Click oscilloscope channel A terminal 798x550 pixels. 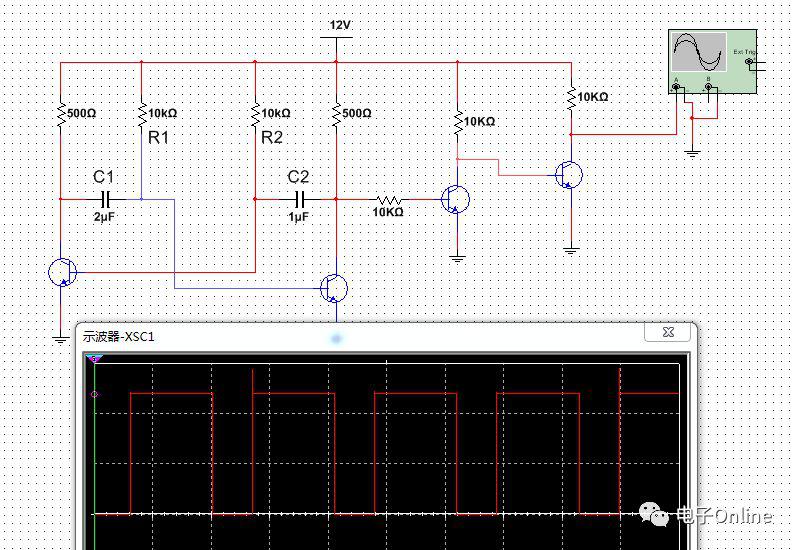click(x=677, y=88)
